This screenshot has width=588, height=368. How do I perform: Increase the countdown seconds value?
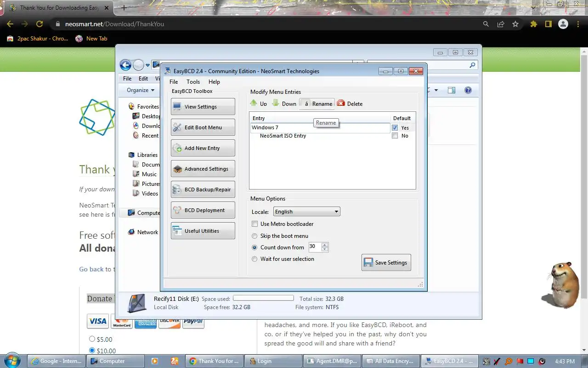325,245
